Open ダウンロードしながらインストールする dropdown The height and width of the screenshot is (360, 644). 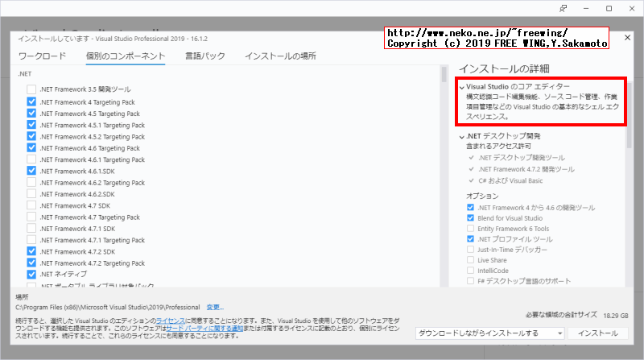coord(490,333)
